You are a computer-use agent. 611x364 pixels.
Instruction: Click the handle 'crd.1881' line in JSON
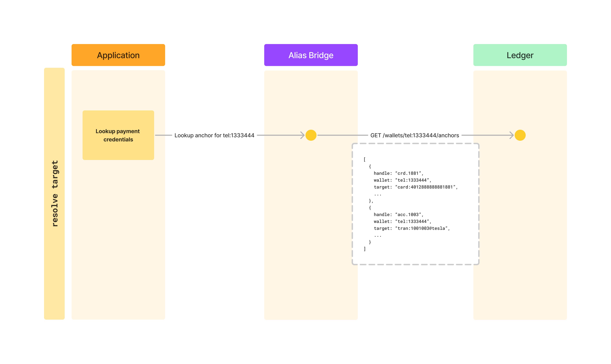398,173
